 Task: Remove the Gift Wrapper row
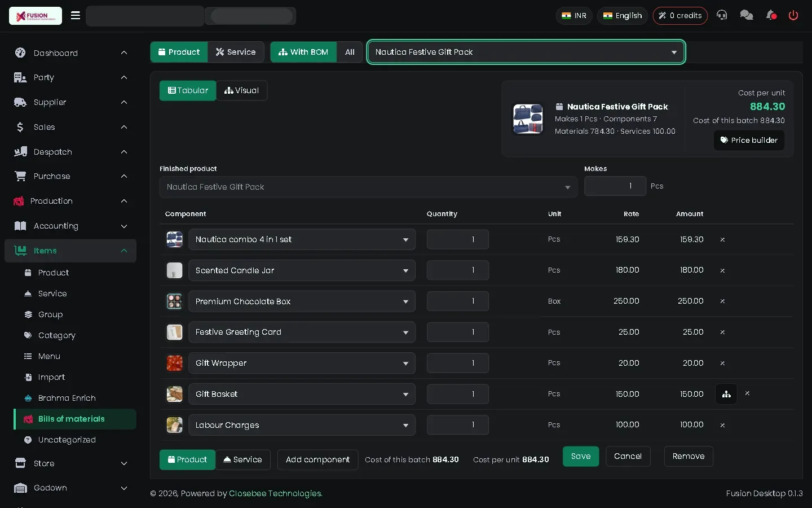[722, 364]
